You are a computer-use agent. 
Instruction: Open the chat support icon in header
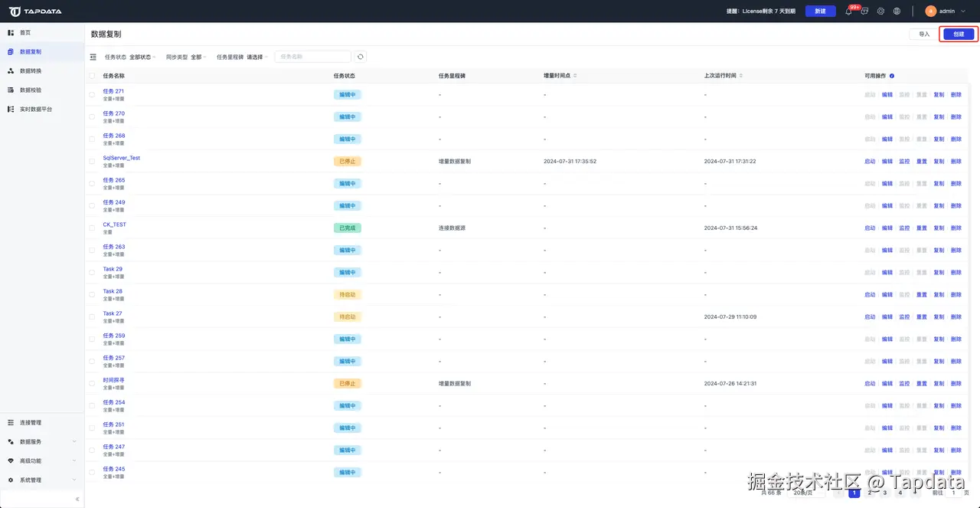(x=865, y=11)
